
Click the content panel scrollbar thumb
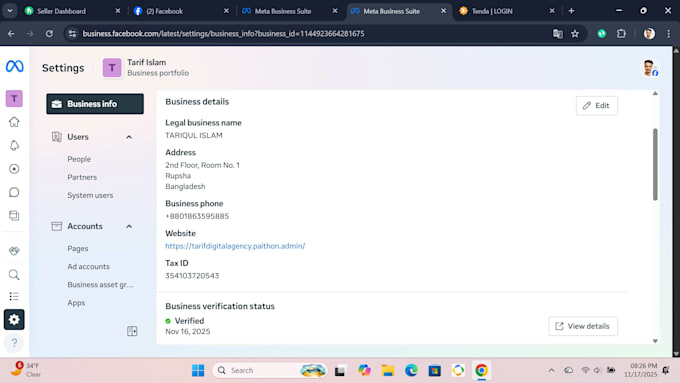(x=655, y=164)
